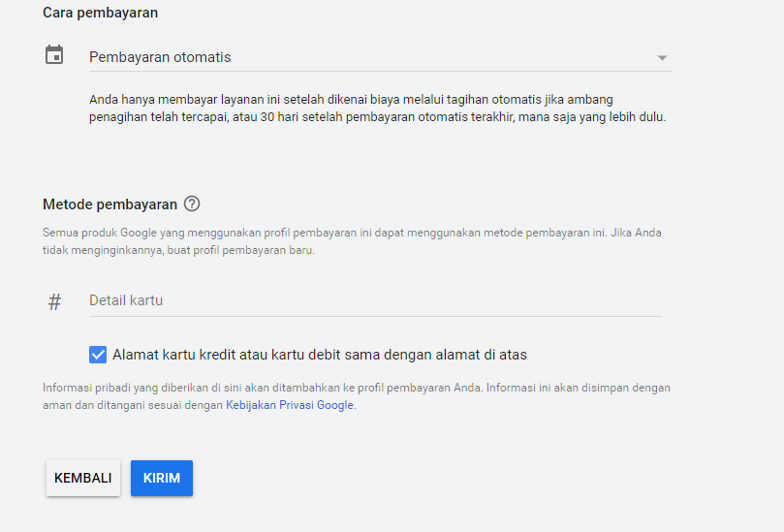Uncheck the blue card address checkbox
Screen dimensions: 784x532
click(x=98, y=355)
